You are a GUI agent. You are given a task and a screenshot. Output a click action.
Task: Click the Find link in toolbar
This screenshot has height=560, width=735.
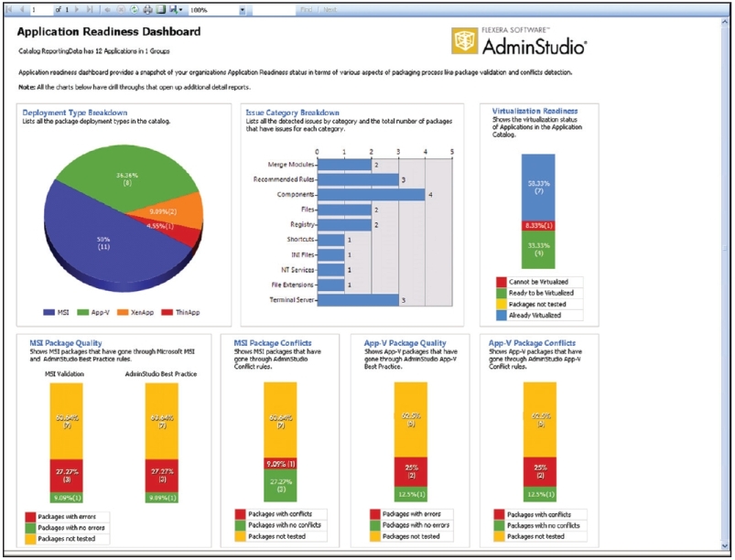point(306,9)
